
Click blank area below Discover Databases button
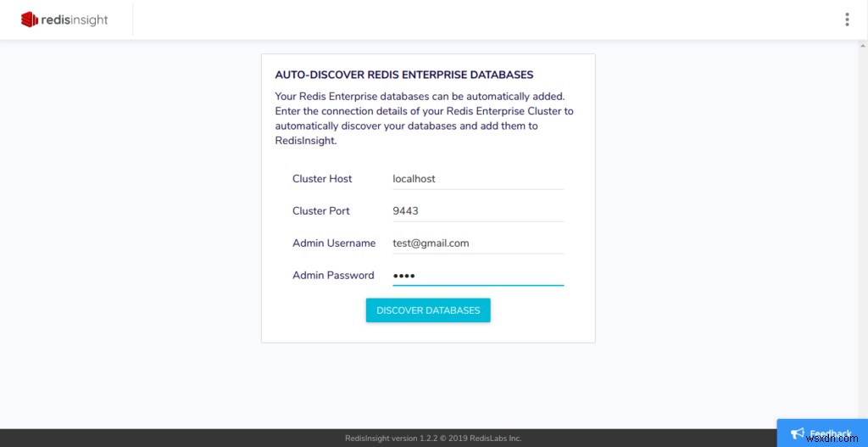[428, 332]
